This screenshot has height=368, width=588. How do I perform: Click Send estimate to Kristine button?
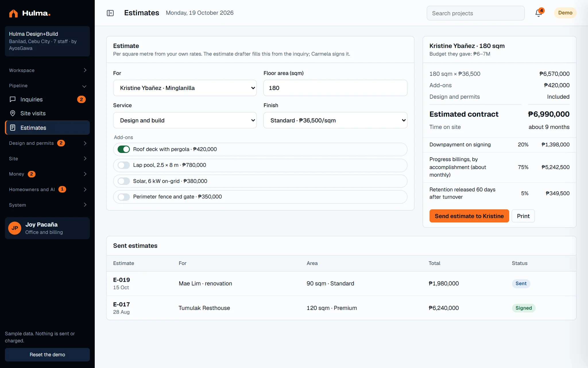click(x=469, y=216)
